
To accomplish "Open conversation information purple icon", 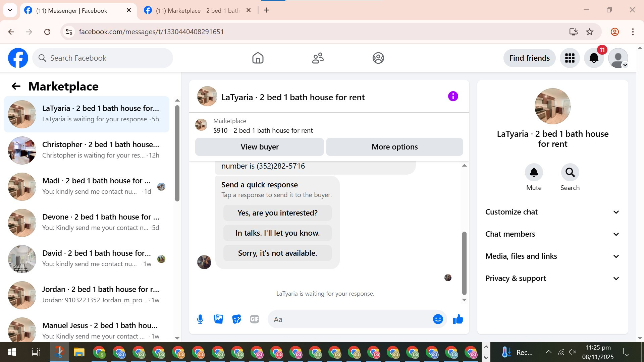I will point(453,97).
